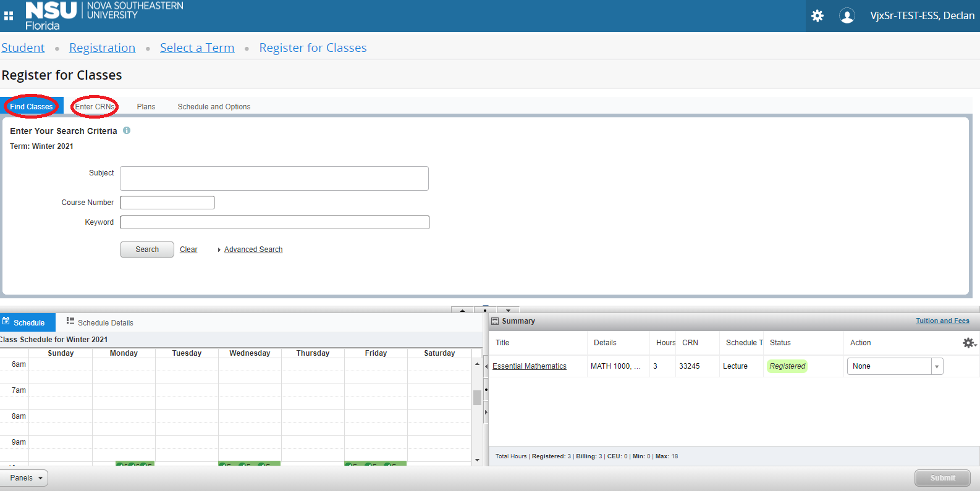980x491 pixels.
Task: Click the CRN column header
Action: click(690, 343)
